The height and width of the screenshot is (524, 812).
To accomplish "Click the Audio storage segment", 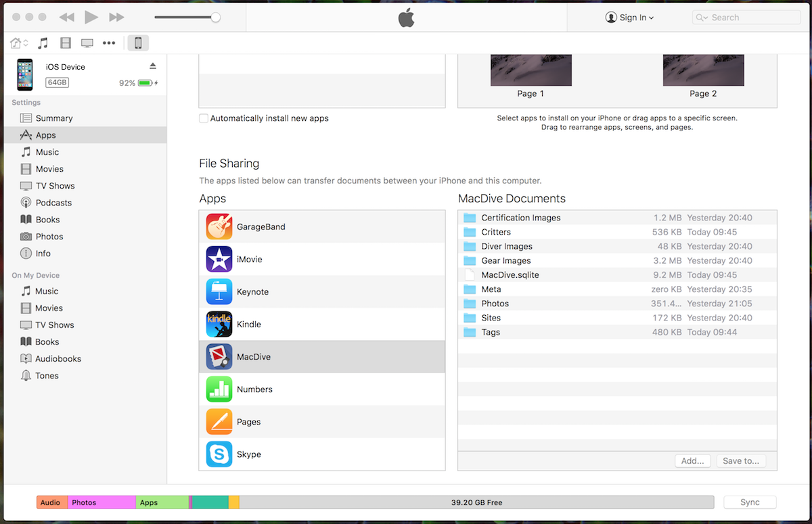I will click(52, 502).
